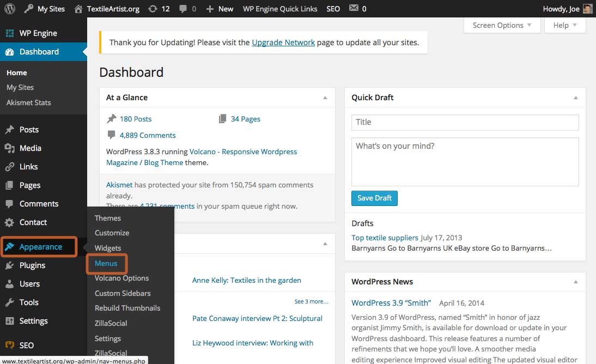Follow the Upgrade Network link
596x364 pixels.
(x=283, y=43)
